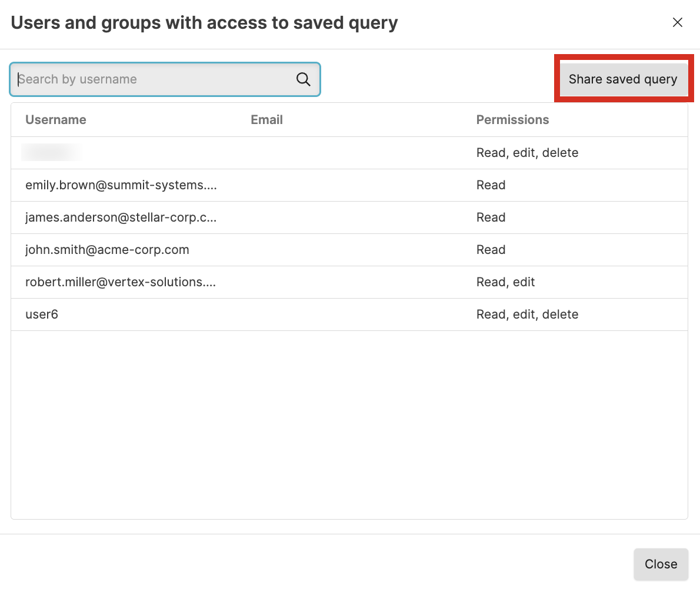Click the user6 username row
The width and height of the screenshot is (700, 589).
[x=42, y=314]
